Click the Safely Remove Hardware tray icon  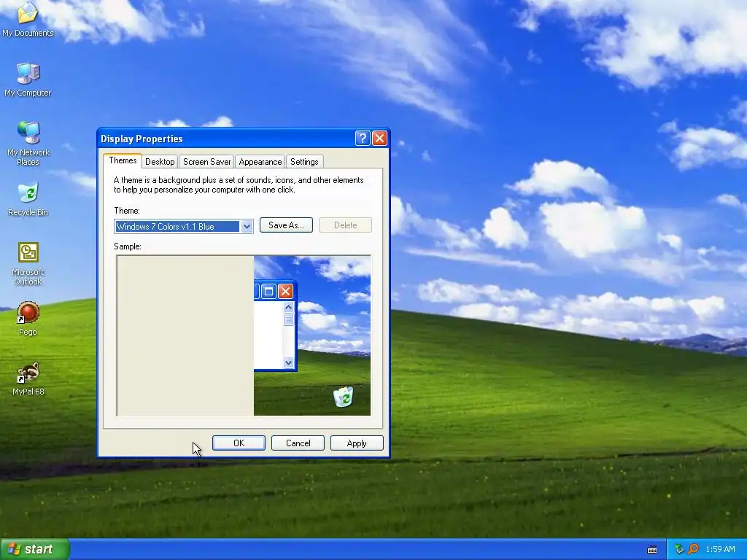[679, 549]
